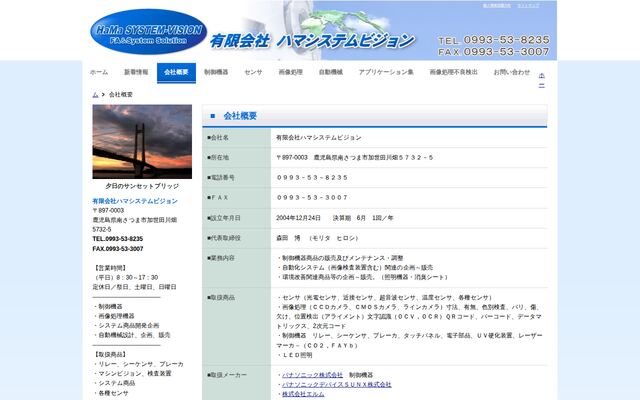This screenshot has width=640, height=400.
Task: Open the ホーム navigation tab
Action: coord(99,72)
